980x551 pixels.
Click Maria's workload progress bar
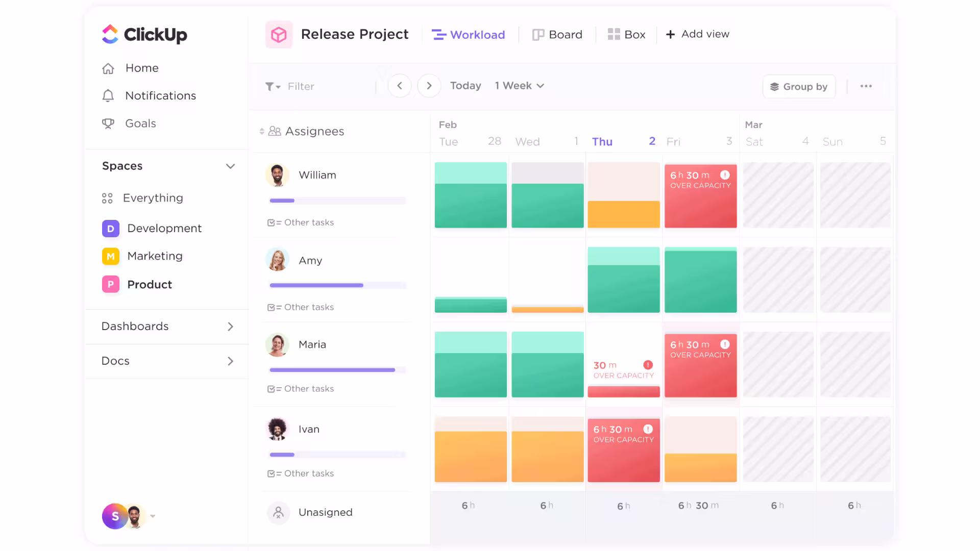(x=337, y=370)
